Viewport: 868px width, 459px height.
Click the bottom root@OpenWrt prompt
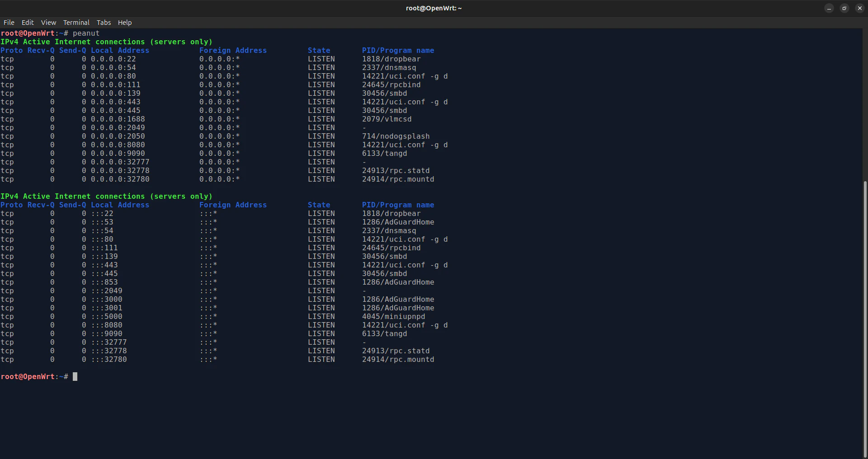point(34,377)
